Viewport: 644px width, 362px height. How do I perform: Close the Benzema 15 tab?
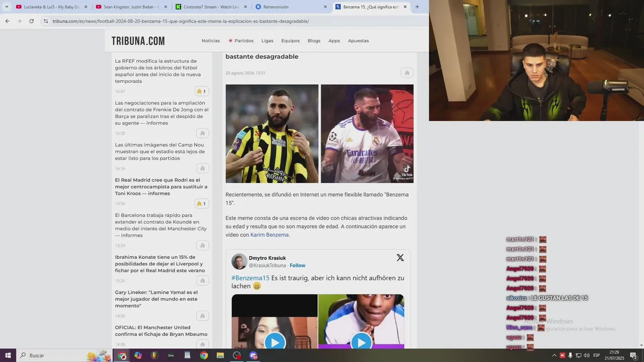(405, 7)
